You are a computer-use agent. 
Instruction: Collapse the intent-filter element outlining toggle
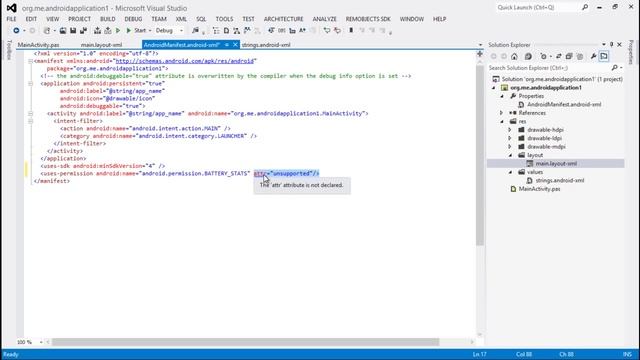point(31,121)
